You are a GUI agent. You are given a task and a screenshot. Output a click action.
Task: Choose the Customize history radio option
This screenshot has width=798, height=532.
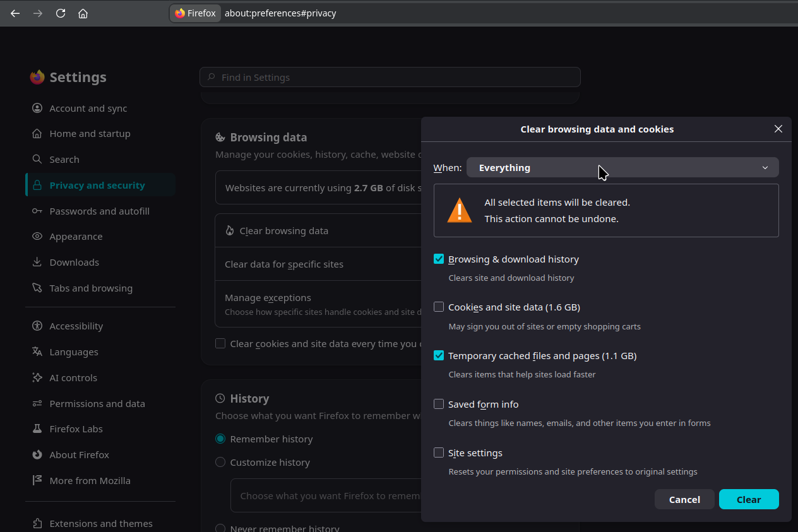tap(220, 462)
